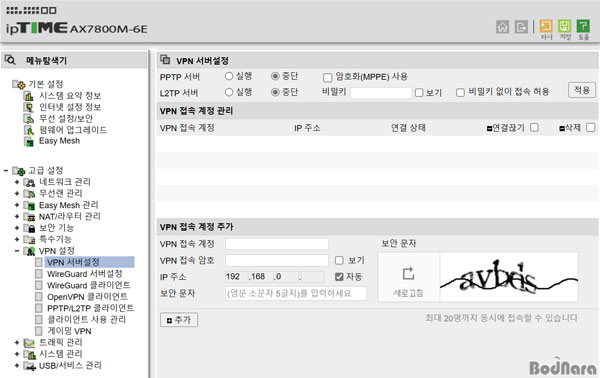The width and height of the screenshot is (600, 378).
Task: Click the 무선랜 관리 folder icon
Action: (29, 194)
